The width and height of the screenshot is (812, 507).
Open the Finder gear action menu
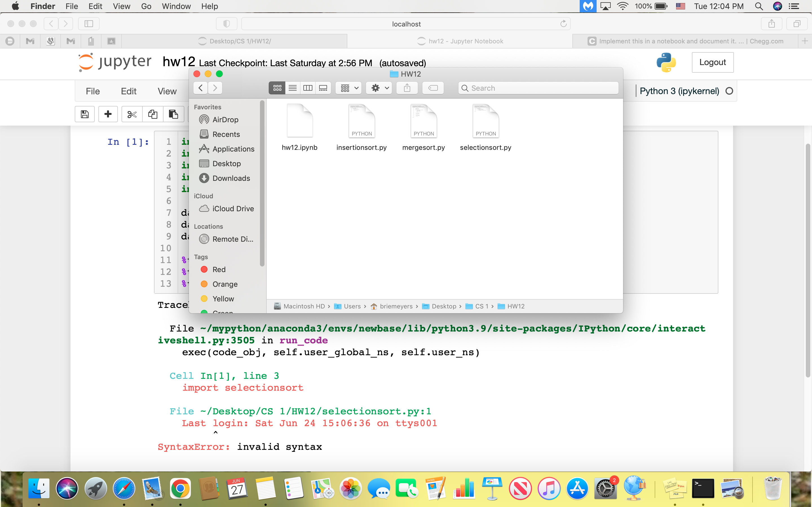379,88
